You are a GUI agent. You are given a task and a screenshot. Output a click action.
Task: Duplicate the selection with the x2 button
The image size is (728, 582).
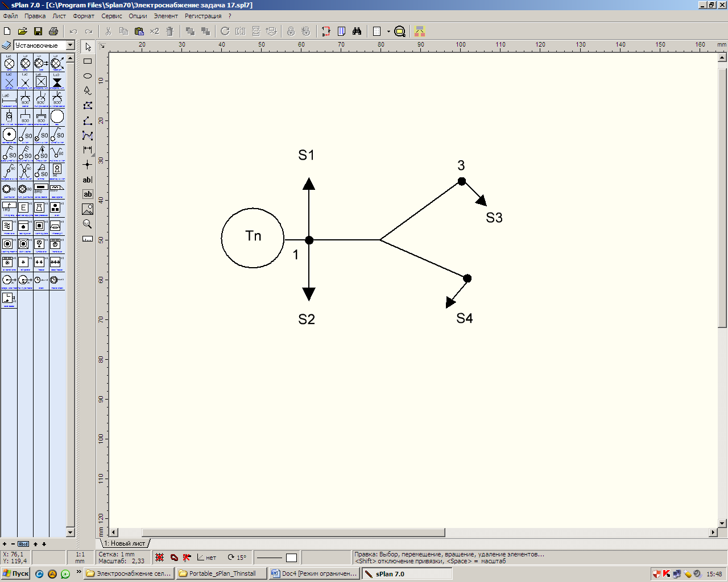coord(154,31)
